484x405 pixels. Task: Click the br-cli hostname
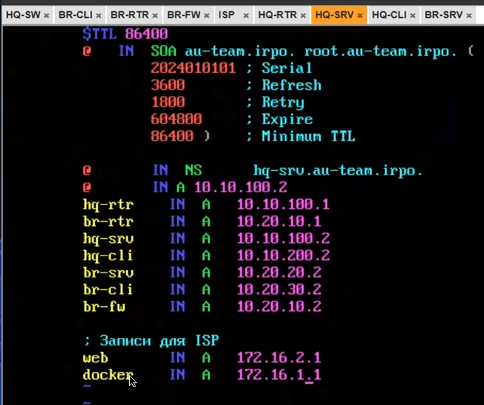pyautogui.click(x=108, y=290)
